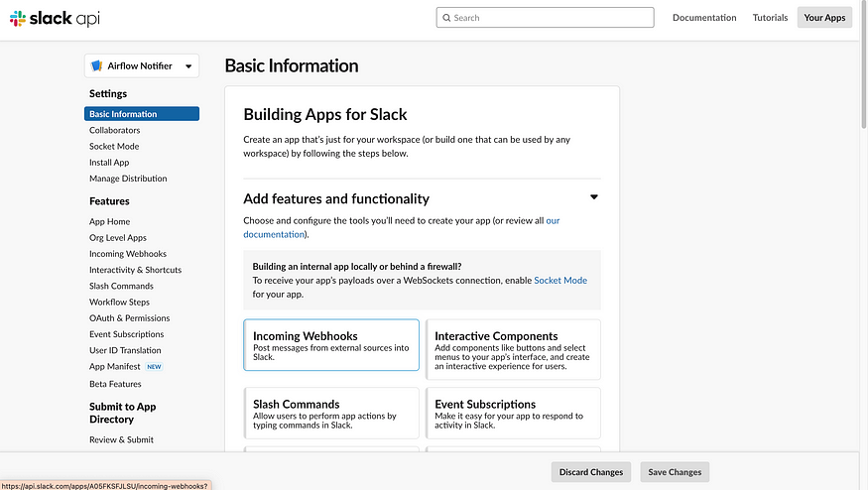Open Review & Submit
868x490 pixels.
121,439
